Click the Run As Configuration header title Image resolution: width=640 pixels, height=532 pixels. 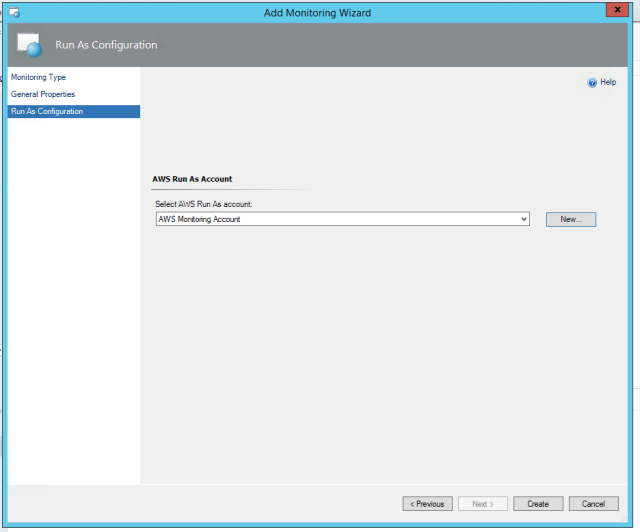point(106,45)
